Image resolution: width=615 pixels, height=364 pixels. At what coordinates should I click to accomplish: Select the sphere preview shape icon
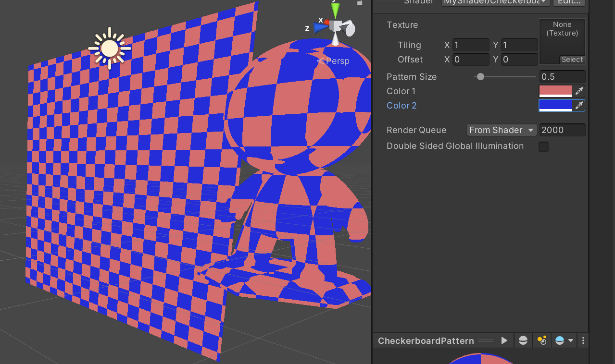click(x=523, y=340)
